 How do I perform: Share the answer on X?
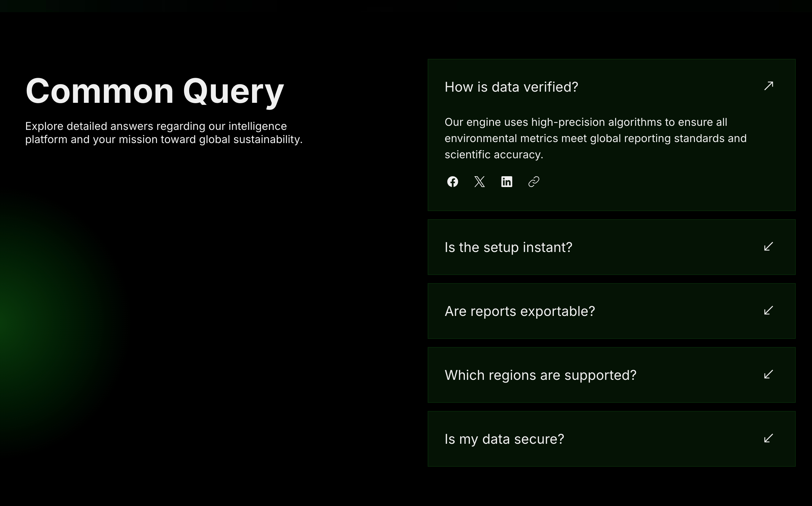coord(479,182)
